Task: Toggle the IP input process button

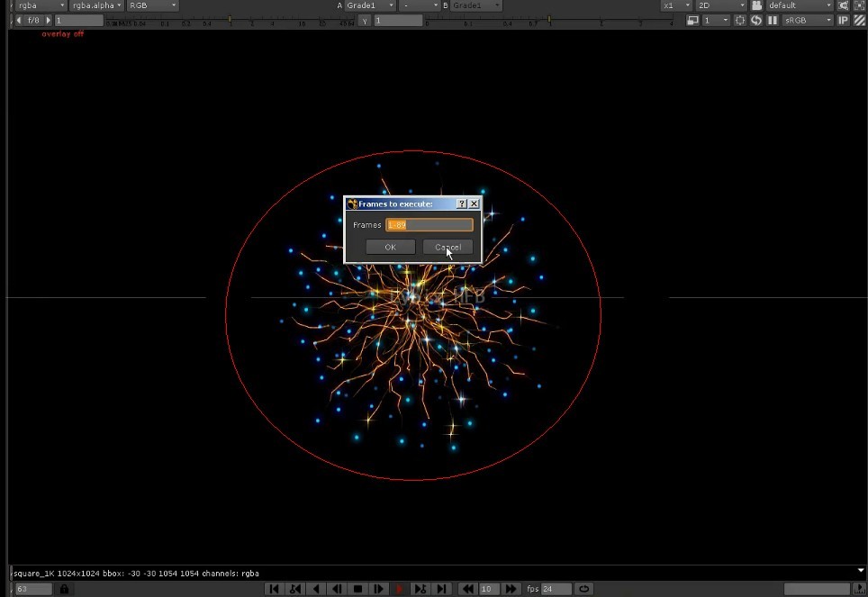Action: coord(844,20)
